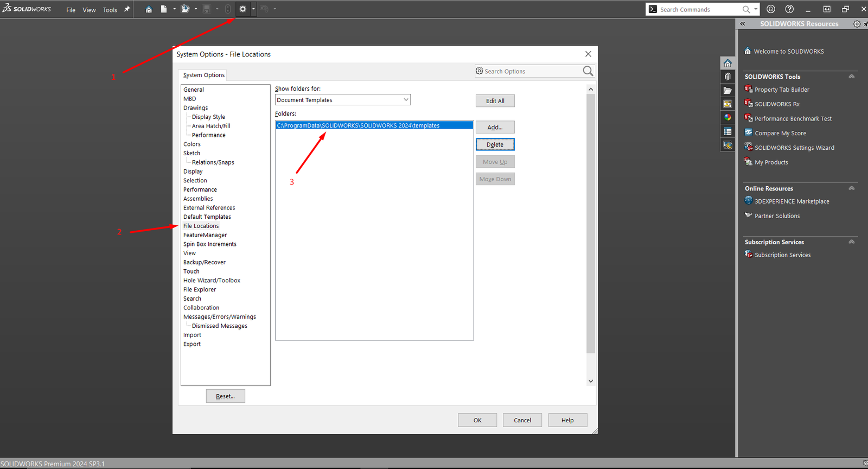Open the Tools menu

110,10
